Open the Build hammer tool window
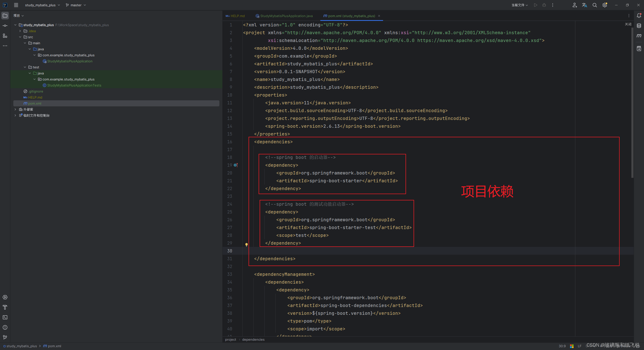This screenshot has width=644, height=350. pos(5,307)
